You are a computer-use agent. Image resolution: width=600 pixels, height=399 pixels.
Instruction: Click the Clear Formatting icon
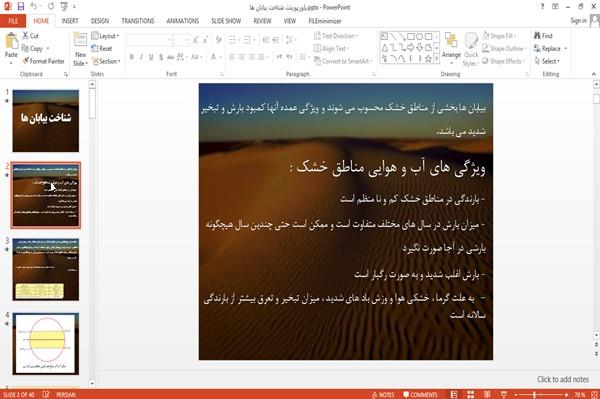pos(218,40)
